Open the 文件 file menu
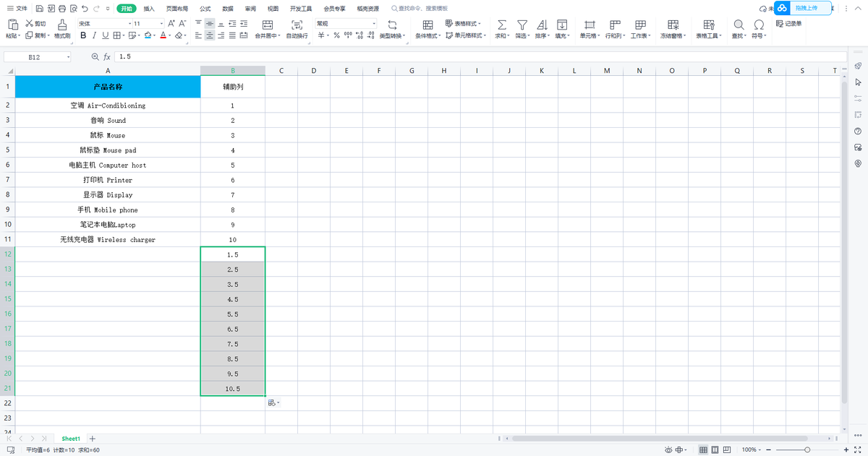The width and height of the screenshot is (868, 456). click(x=17, y=9)
